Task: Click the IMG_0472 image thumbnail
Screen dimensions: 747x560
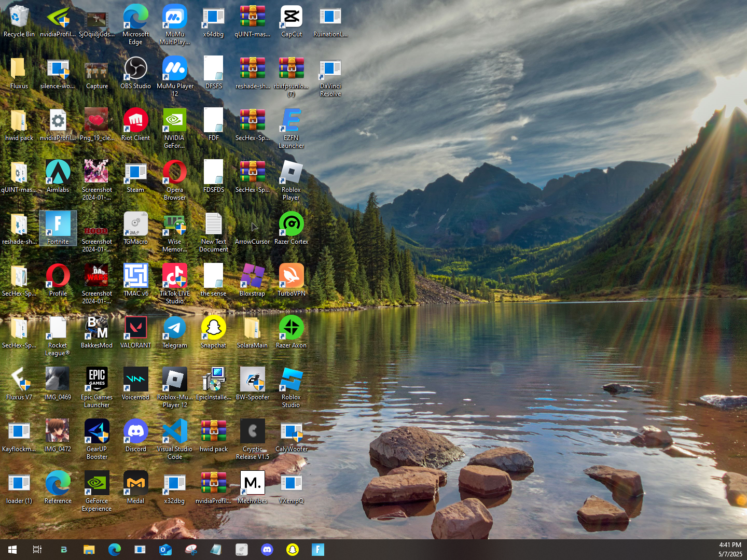Action: pos(58,436)
